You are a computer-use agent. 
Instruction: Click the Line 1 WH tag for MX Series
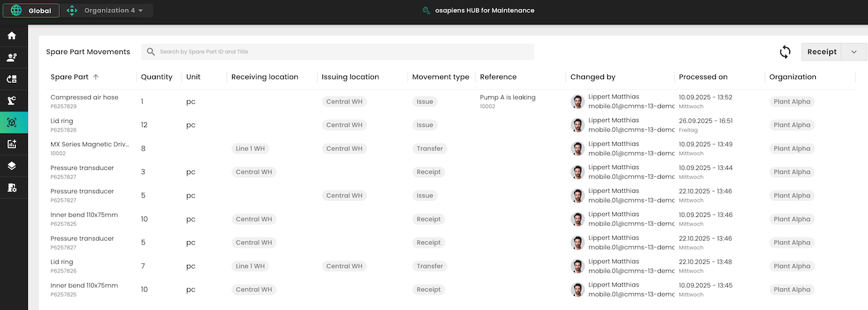coord(250,149)
